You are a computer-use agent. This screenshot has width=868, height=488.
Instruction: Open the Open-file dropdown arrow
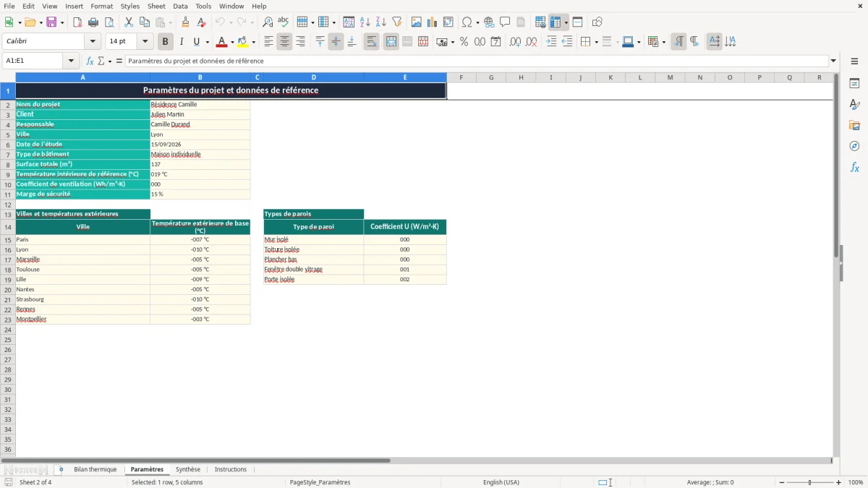40,22
